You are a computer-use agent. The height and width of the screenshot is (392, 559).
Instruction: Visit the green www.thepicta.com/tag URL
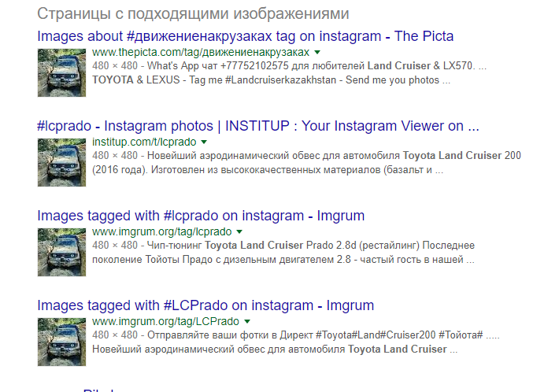click(201, 53)
